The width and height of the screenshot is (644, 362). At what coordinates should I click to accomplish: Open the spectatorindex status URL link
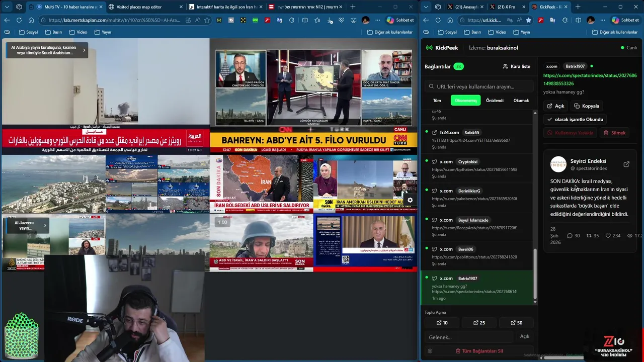(x=590, y=79)
